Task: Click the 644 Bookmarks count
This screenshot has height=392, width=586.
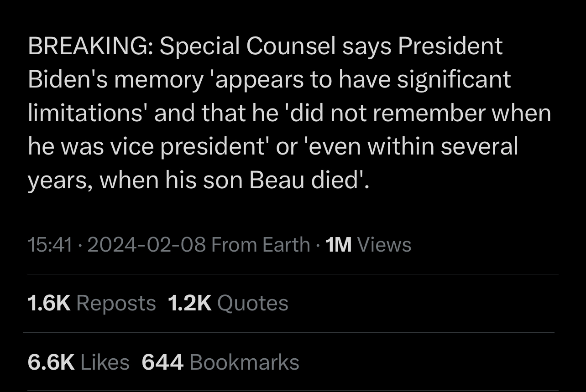Action: [220, 362]
